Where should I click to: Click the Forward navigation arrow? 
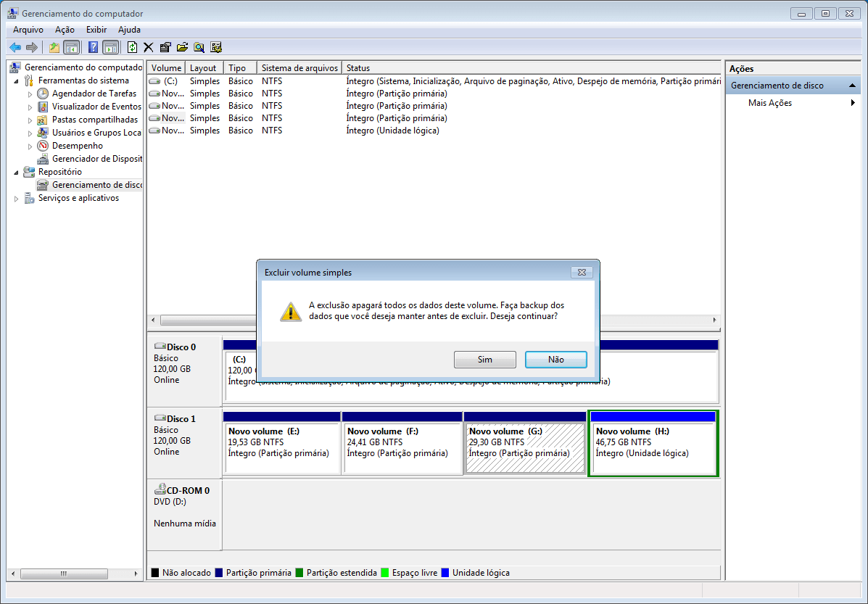(x=30, y=46)
